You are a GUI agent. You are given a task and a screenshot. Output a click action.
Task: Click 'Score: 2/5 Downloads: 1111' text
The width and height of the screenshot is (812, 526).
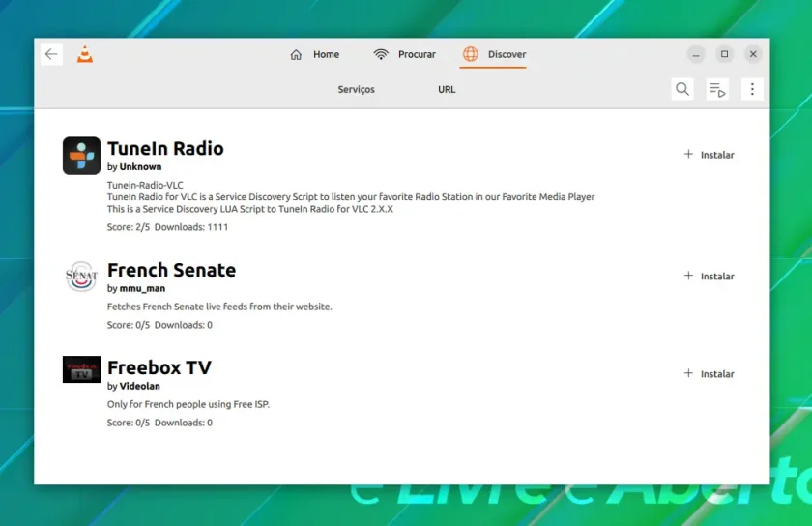pyautogui.click(x=167, y=227)
